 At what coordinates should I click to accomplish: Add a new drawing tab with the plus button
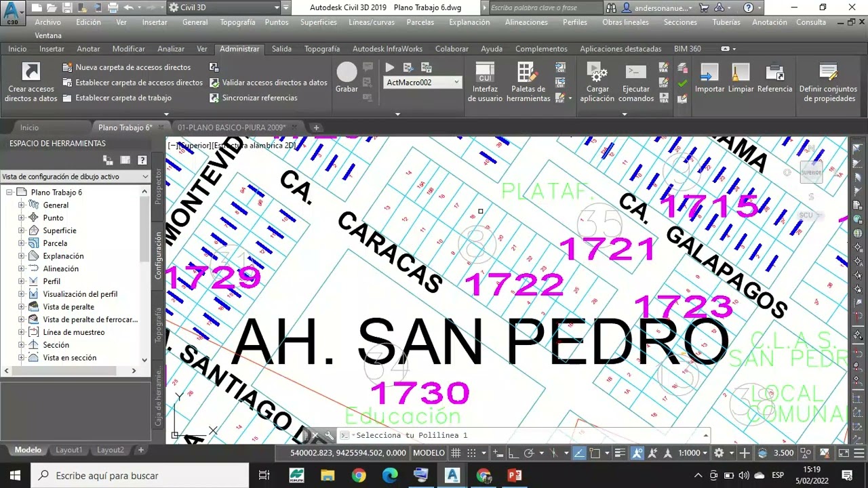coord(316,127)
